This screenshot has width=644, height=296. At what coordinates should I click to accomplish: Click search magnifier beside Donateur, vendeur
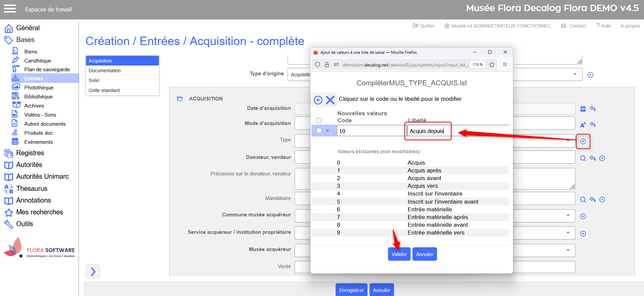click(583, 158)
